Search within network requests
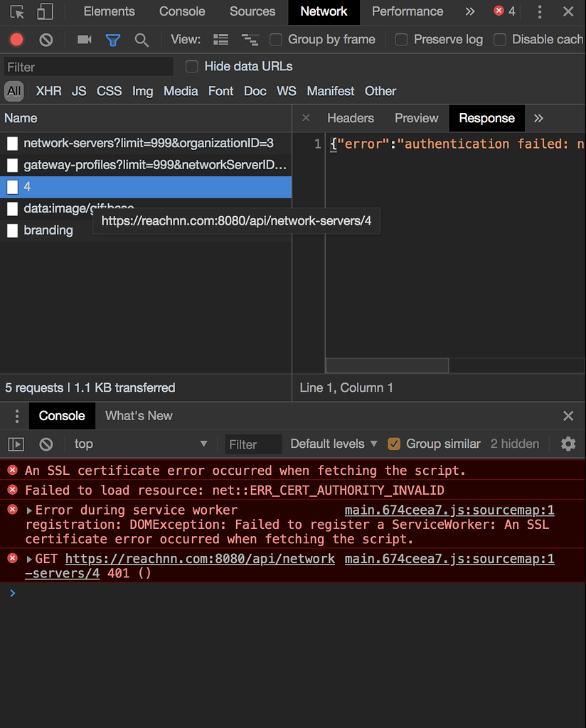The image size is (586, 728). click(142, 39)
